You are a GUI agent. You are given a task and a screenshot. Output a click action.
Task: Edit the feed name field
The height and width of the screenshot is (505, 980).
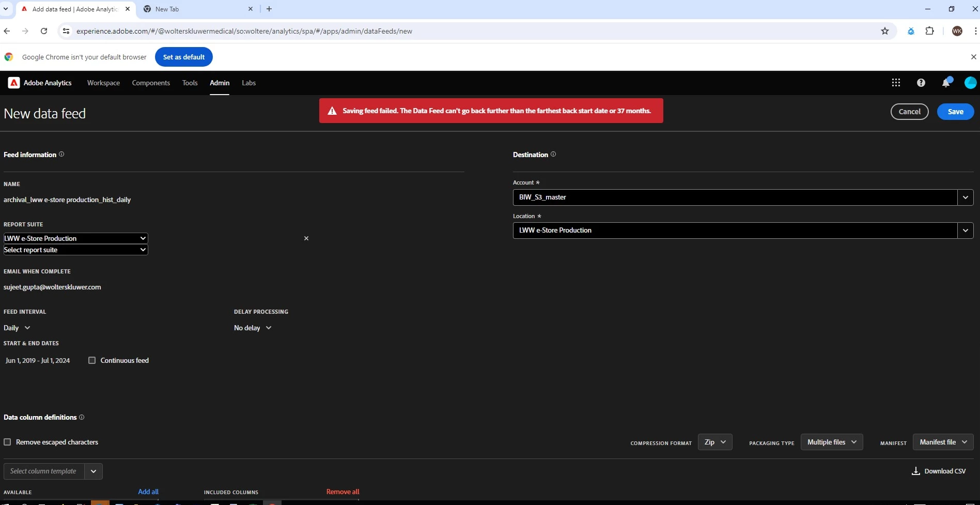(x=67, y=200)
